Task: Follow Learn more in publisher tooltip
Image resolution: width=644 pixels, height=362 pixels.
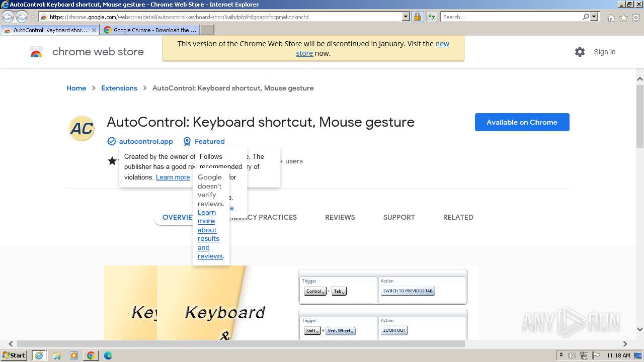Action: point(173,177)
